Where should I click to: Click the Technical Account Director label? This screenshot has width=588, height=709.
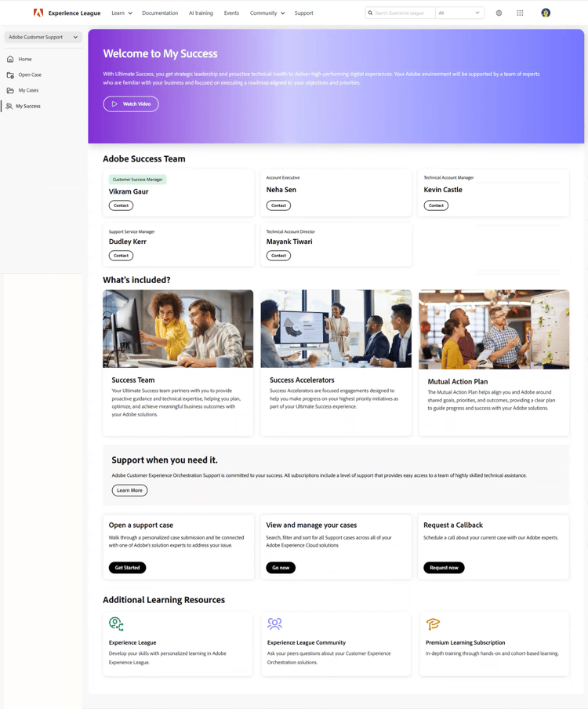(x=291, y=231)
